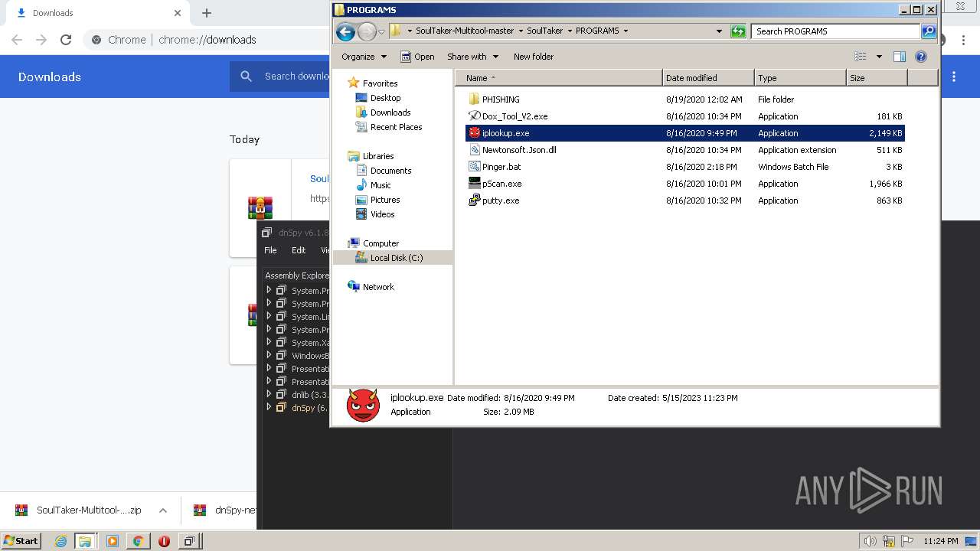Viewport: 980px width, 551px height.
Task: Click the Explorer Forward arrow button
Action: coord(367,31)
